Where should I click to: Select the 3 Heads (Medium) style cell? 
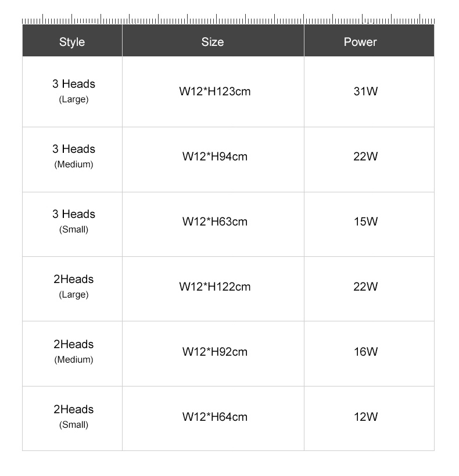click(x=72, y=159)
